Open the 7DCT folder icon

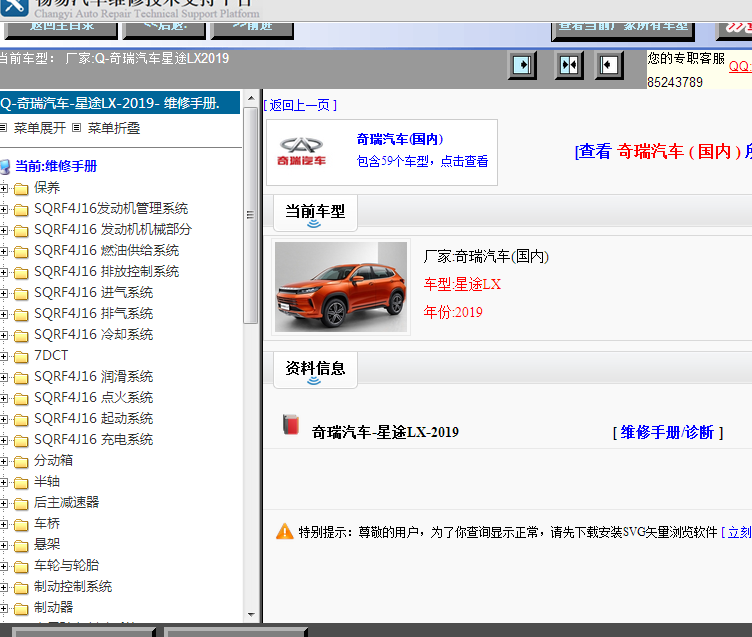coord(21,357)
